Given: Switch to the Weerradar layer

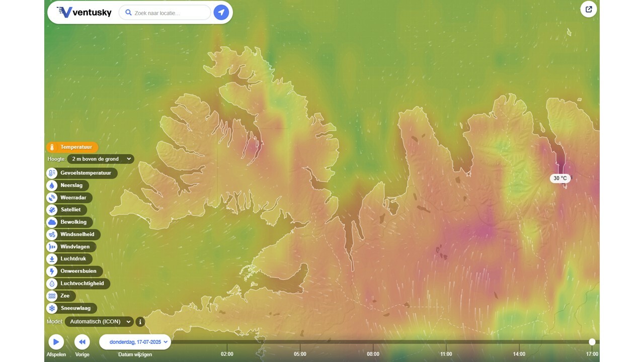Looking at the screenshot, I should 69,198.
